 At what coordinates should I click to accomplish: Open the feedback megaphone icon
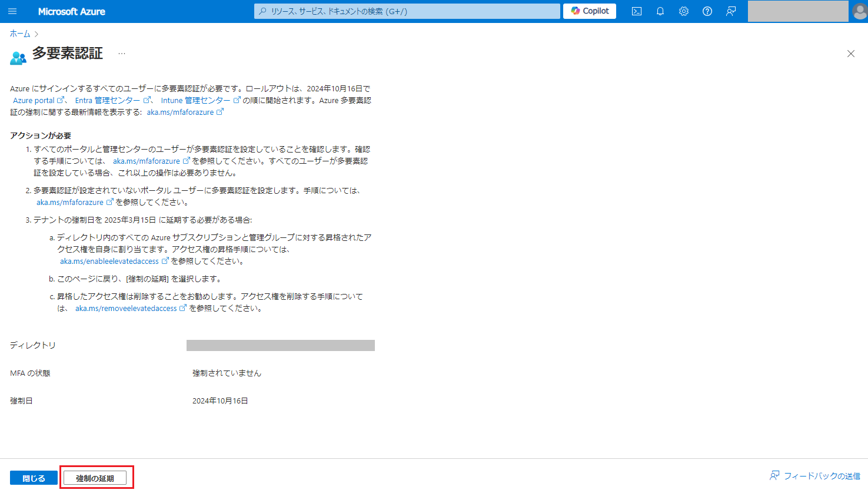point(730,11)
